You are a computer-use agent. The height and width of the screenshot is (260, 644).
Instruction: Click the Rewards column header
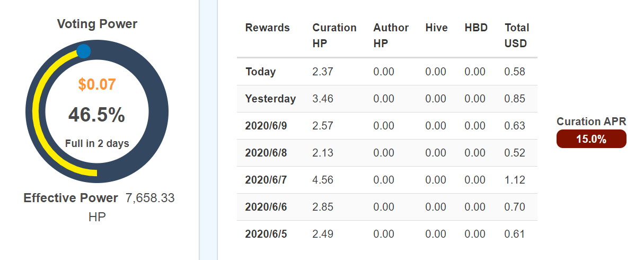[x=268, y=28]
